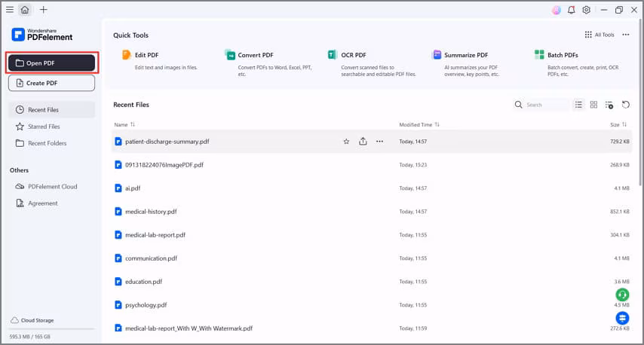
Task: Open ai.pdf file
Action: 372,188
